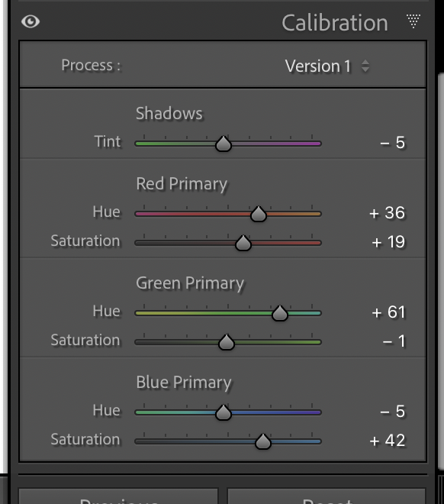
Task: Click the Blue Primary Saturation value +42
Action: tap(388, 441)
